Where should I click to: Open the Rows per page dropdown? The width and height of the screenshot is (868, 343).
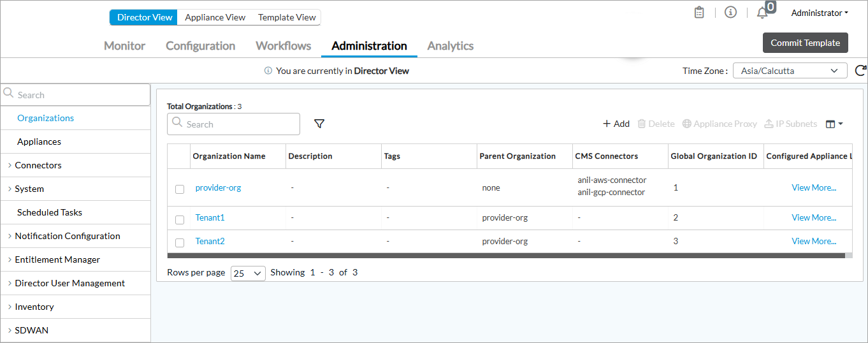click(x=248, y=273)
